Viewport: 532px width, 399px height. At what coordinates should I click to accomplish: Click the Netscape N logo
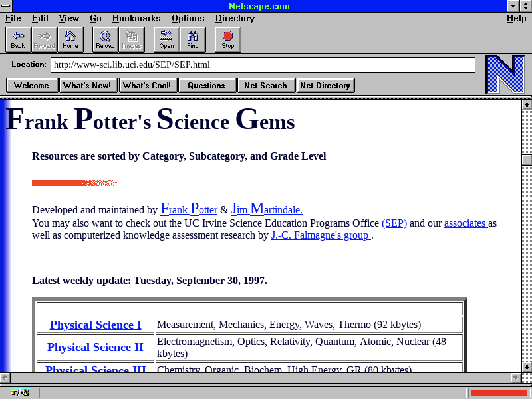(505, 74)
